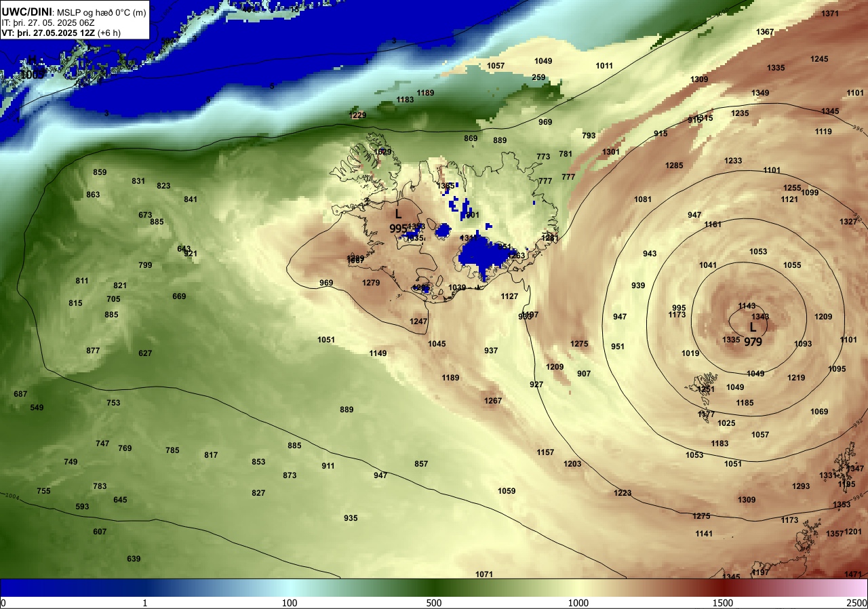The width and height of the screenshot is (868, 609).
Task: Click the height value 1093
Action: click(x=803, y=344)
